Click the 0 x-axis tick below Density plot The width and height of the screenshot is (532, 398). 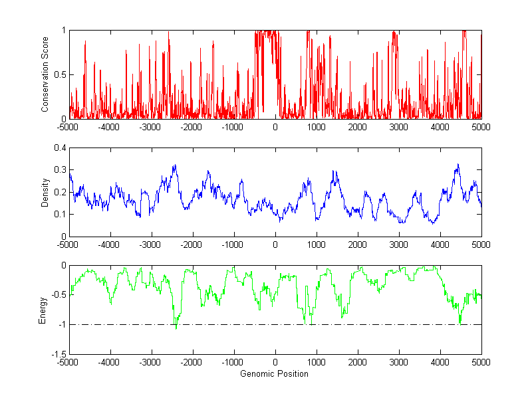coord(275,245)
